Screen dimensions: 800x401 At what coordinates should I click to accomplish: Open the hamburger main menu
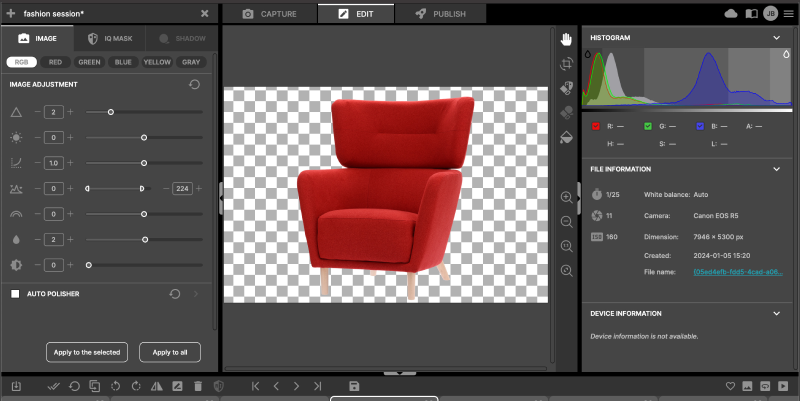[x=789, y=14]
